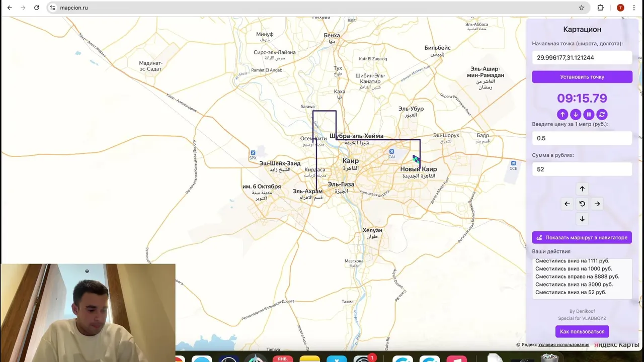Reload the page in browser
This screenshot has width=644, height=362.
pos(36,8)
